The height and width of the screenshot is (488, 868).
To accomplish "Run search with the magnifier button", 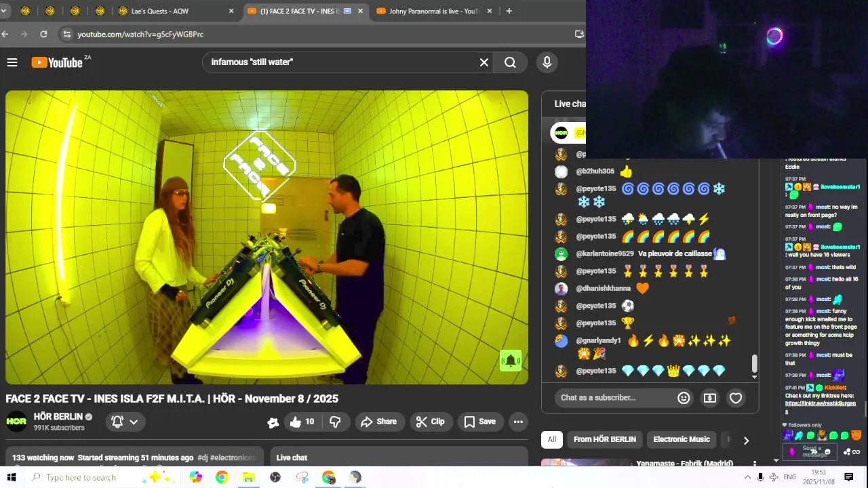I will click(x=510, y=62).
